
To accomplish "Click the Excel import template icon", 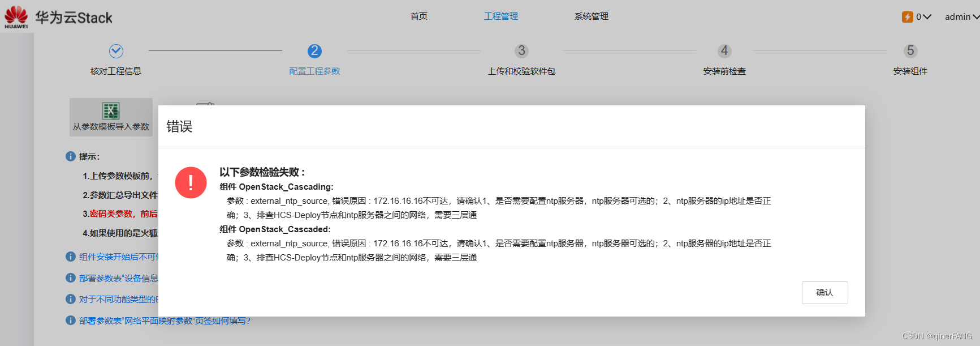I will tap(111, 111).
